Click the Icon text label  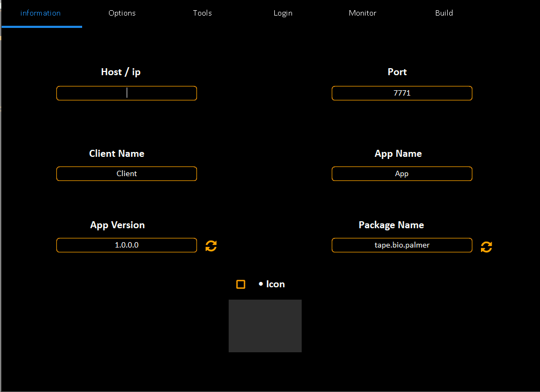(x=275, y=284)
